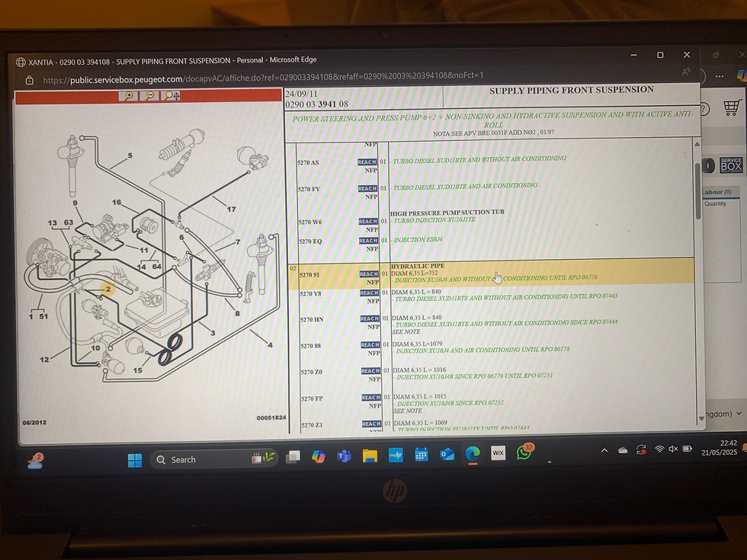Click callout 17 in diagram

pyautogui.click(x=232, y=209)
